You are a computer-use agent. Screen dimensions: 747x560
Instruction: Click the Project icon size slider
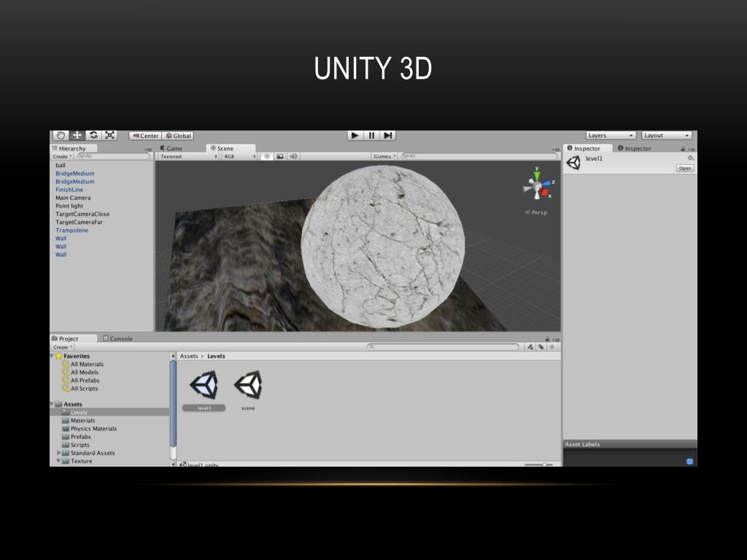click(539, 464)
